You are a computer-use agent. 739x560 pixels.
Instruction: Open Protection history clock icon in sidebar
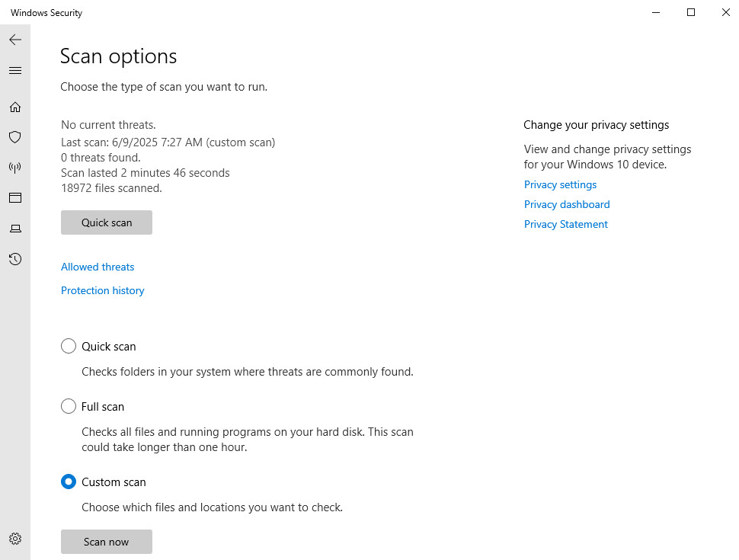pyautogui.click(x=15, y=259)
